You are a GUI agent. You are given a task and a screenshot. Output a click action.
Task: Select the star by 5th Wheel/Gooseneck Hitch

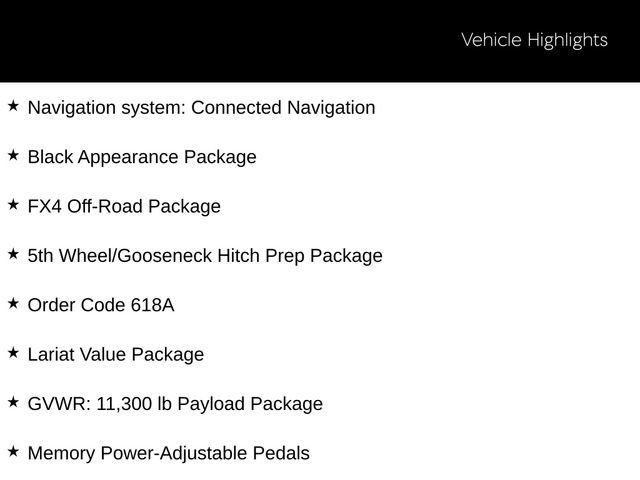pos(13,254)
